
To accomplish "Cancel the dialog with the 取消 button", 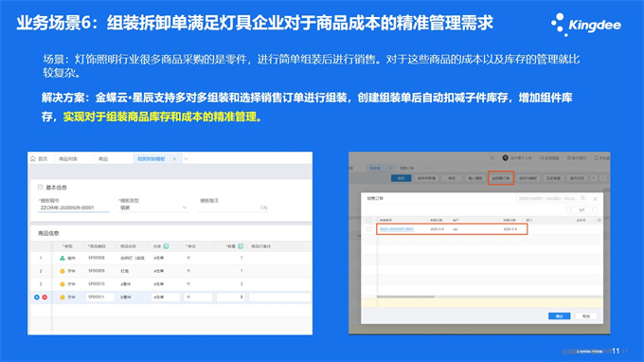I will coord(586,316).
